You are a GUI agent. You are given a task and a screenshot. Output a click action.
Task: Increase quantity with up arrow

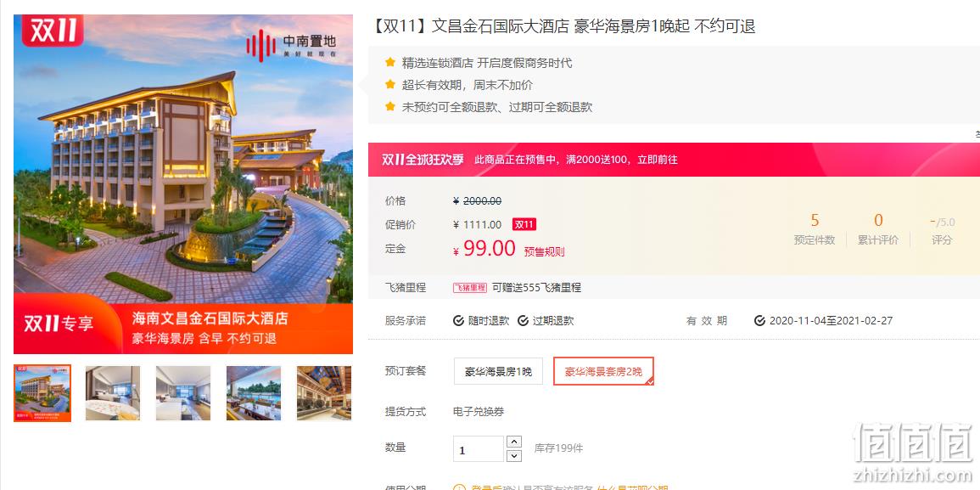coord(513,442)
